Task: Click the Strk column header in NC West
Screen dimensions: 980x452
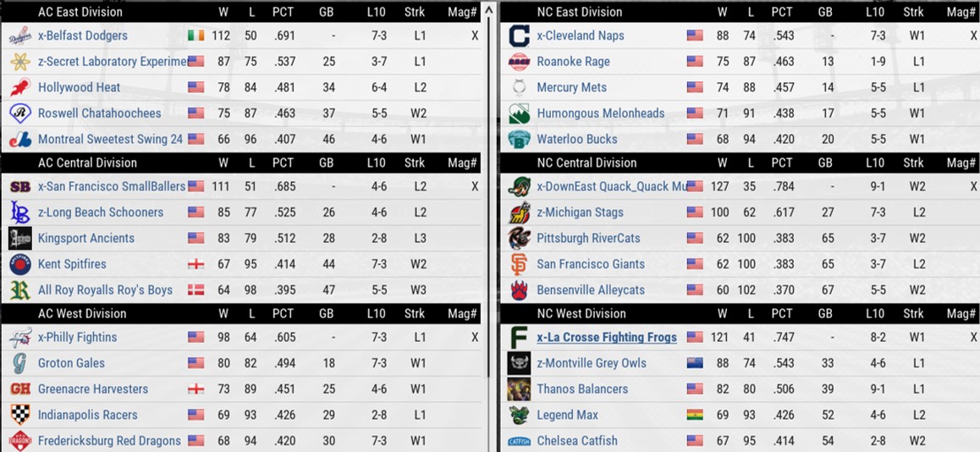Action: (x=913, y=313)
